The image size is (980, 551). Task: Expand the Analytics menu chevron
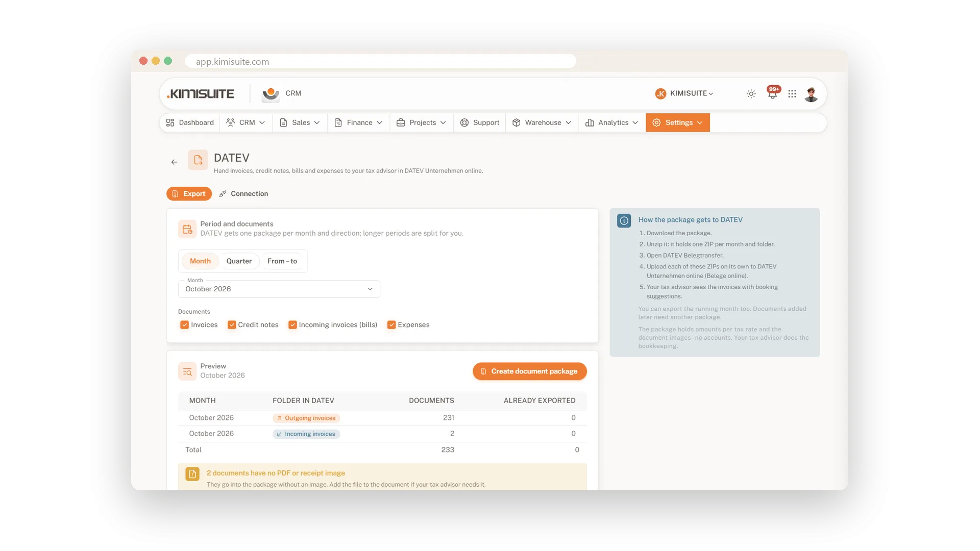[x=635, y=123]
